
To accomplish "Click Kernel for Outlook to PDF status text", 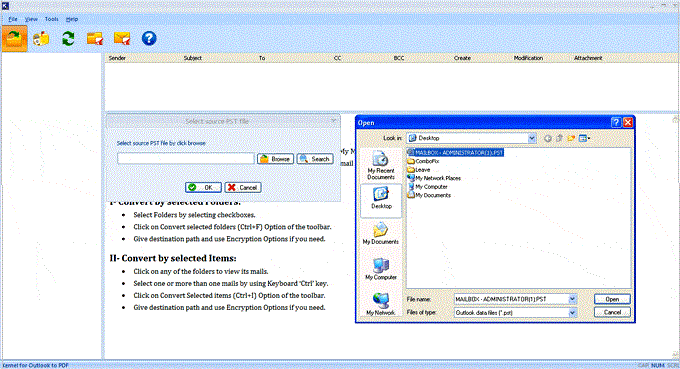I will pos(36,366).
